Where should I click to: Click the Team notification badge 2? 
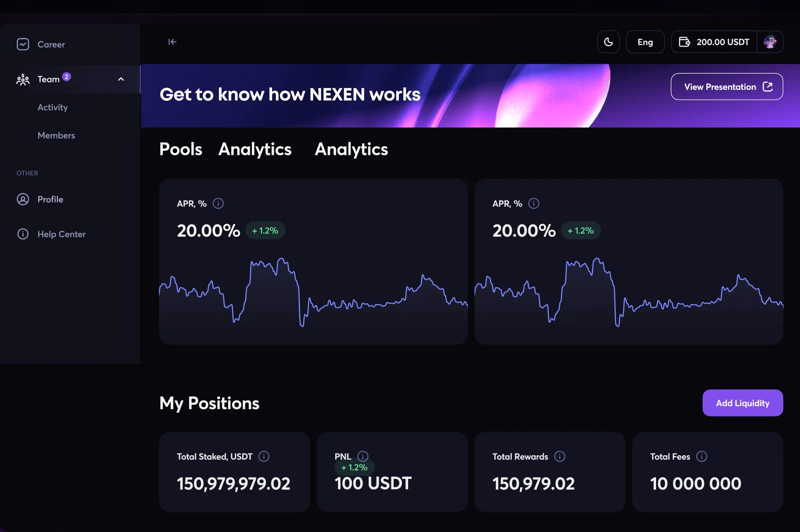point(66,77)
